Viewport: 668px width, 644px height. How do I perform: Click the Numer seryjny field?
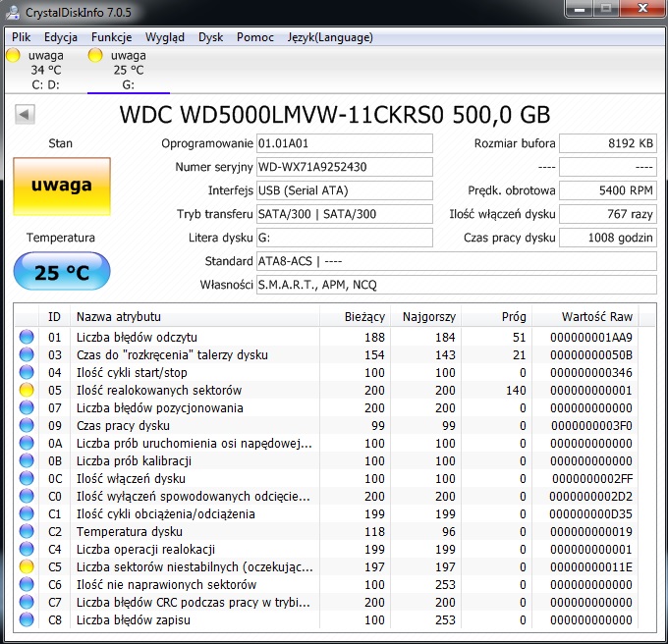click(x=344, y=167)
